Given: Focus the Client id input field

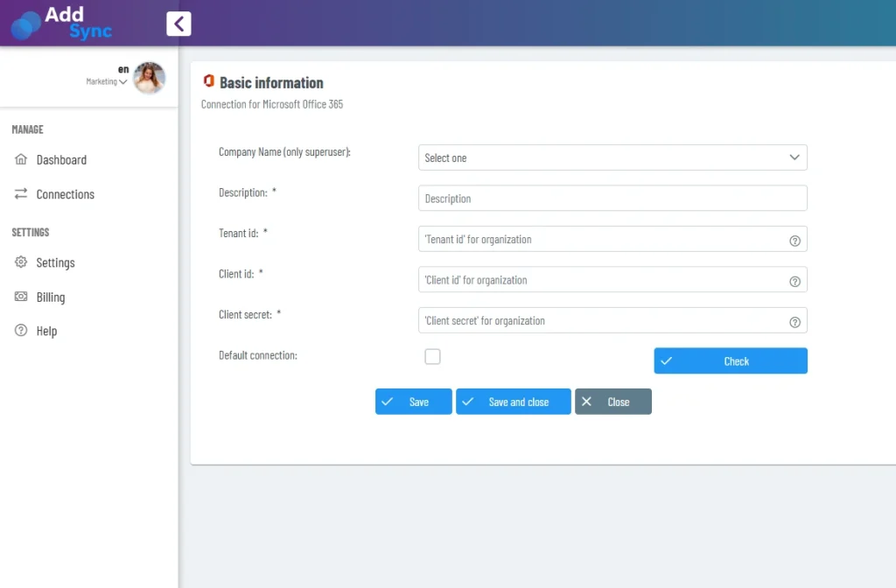Looking at the screenshot, I should click(x=612, y=279).
